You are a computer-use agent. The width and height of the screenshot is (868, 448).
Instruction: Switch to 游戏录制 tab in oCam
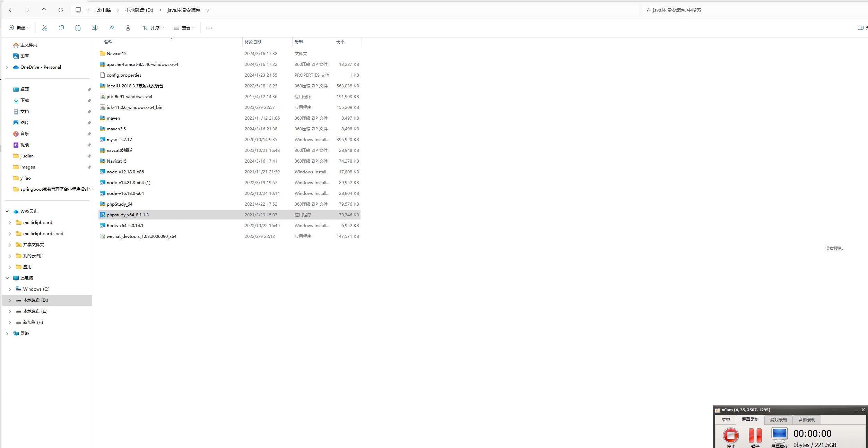(x=778, y=420)
